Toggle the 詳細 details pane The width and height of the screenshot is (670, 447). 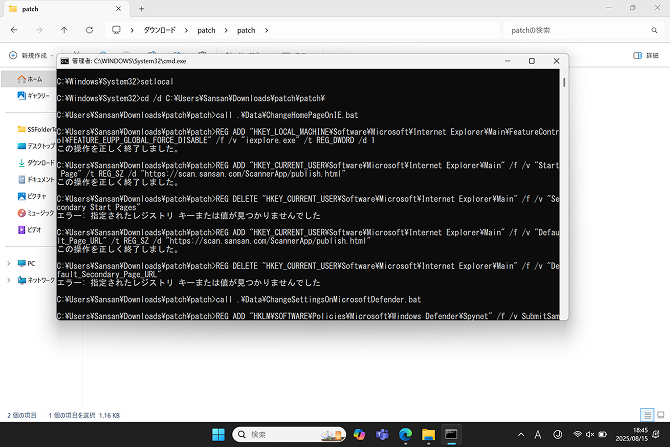click(x=645, y=56)
